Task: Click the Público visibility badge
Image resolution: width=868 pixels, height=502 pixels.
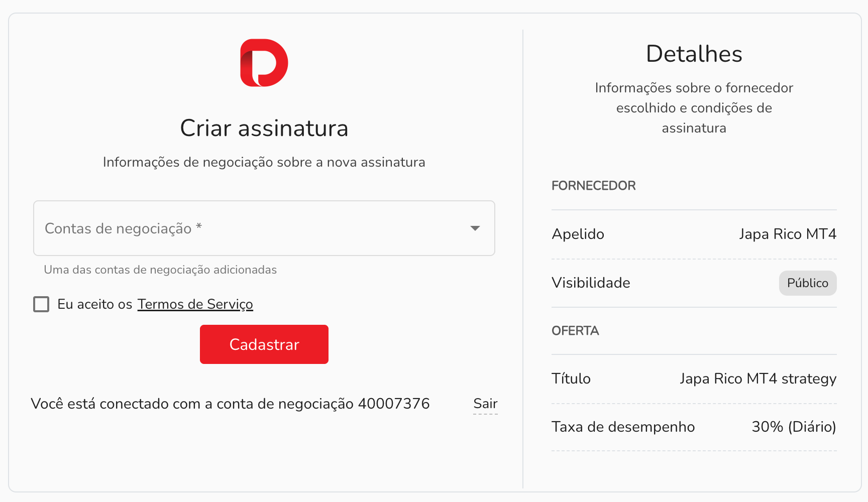Action: coord(807,283)
